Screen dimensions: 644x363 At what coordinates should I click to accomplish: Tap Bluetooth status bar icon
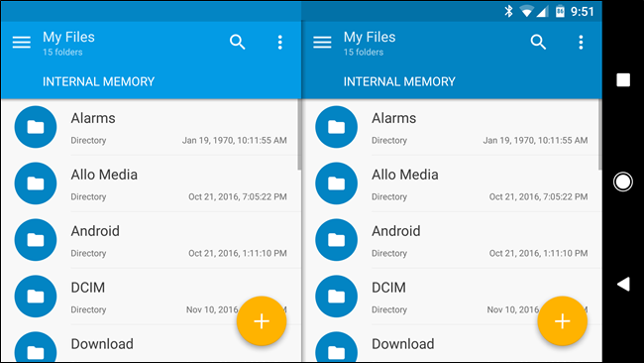click(508, 11)
